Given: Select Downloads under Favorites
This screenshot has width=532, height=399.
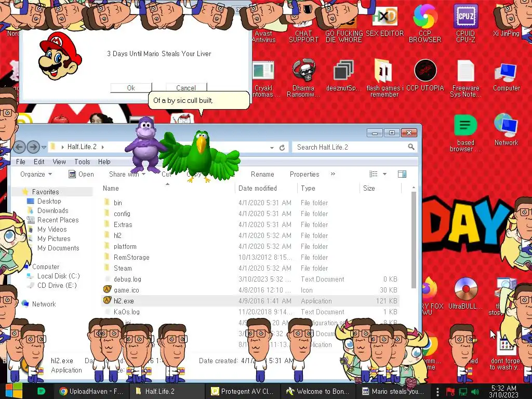Looking at the screenshot, I should pyautogui.click(x=52, y=211).
